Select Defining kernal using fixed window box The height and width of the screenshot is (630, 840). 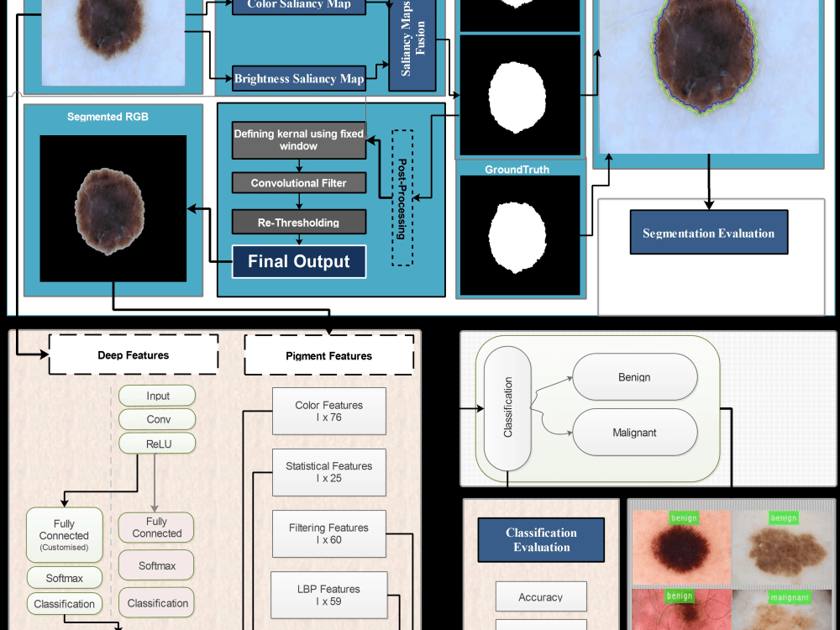[299, 139]
